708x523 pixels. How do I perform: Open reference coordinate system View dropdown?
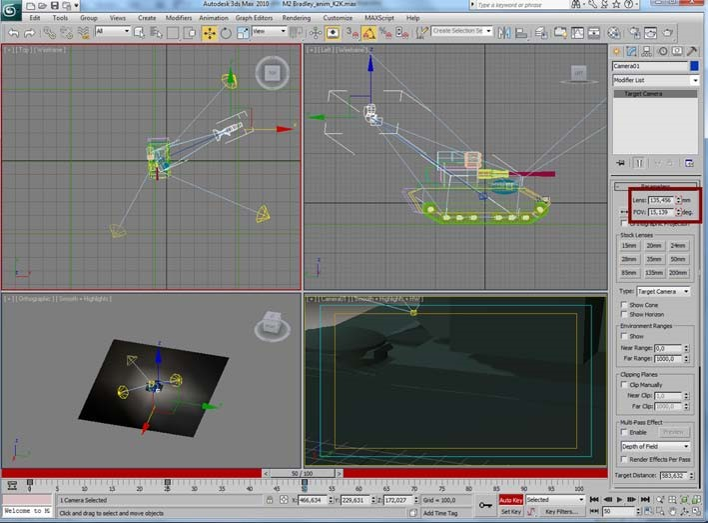coord(269,31)
